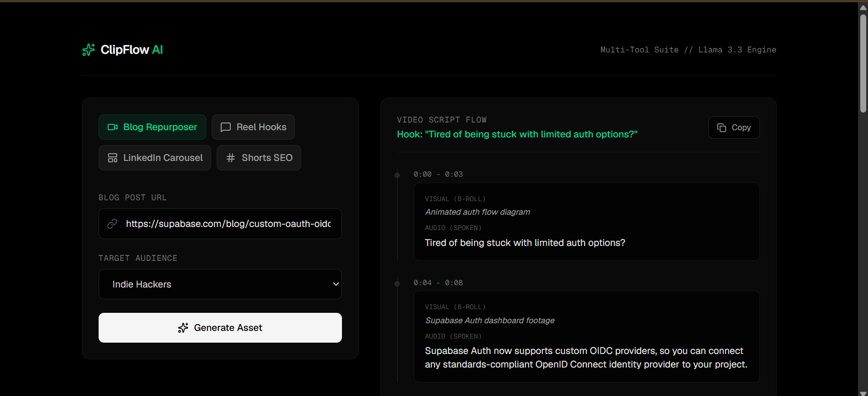Copy the video script
The image size is (868, 396).
point(734,127)
